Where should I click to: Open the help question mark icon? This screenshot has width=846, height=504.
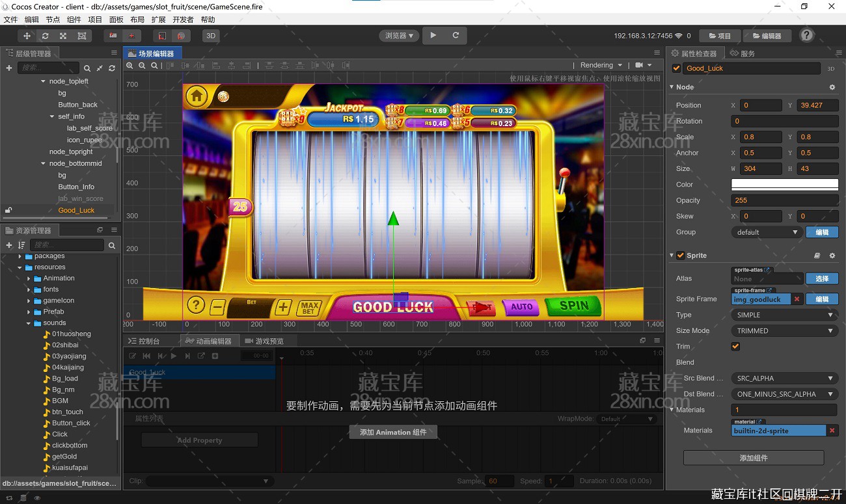[x=806, y=36]
